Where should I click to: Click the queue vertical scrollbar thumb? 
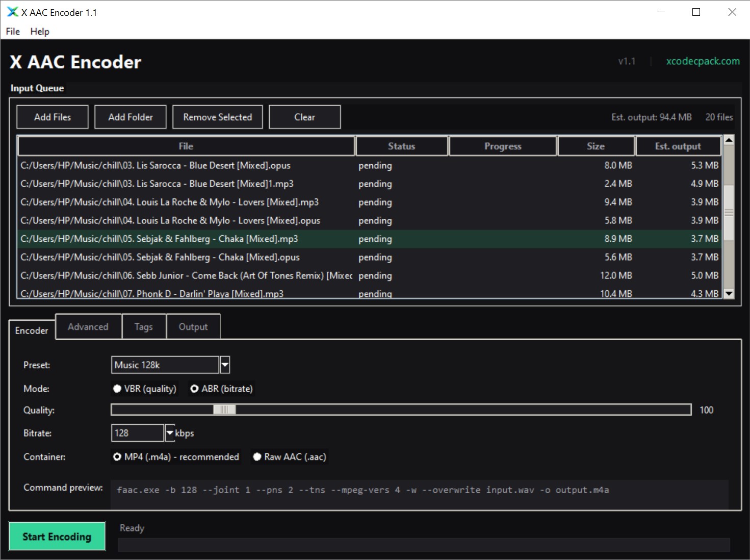coord(729,213)
